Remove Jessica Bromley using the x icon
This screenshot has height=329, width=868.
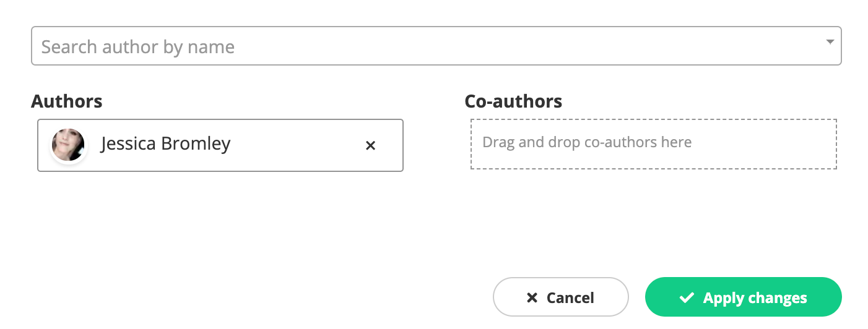coord(370,145)
